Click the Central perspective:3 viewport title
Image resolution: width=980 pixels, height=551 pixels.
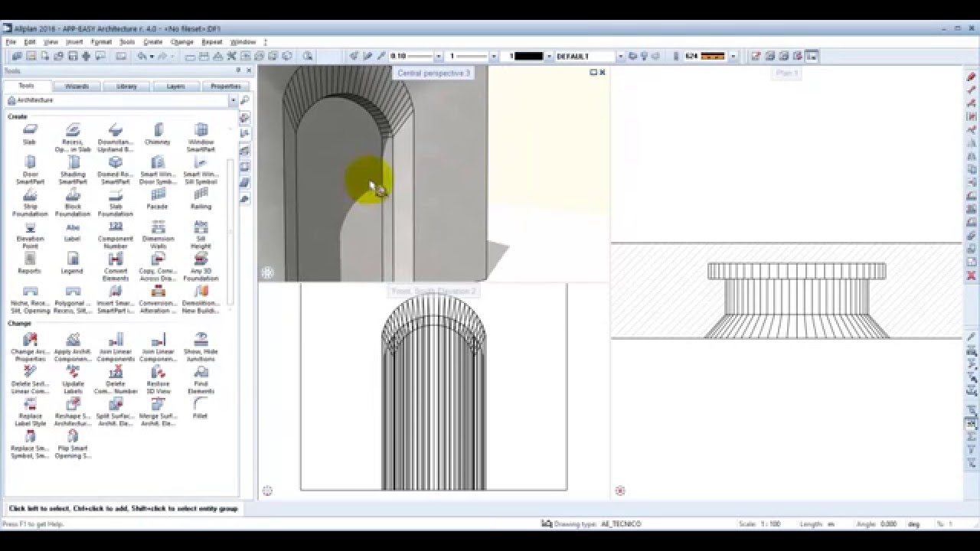coord(433,73)
